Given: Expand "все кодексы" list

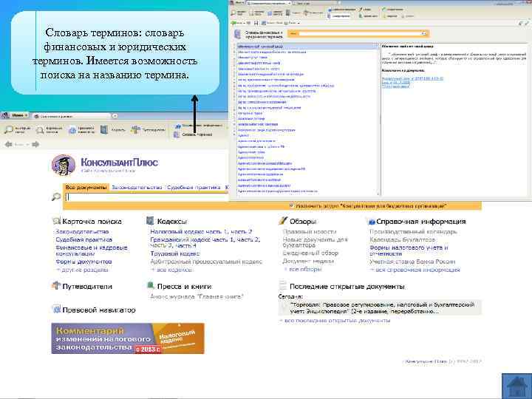Looking at the screenshot, I should click(x=171, y=270).
